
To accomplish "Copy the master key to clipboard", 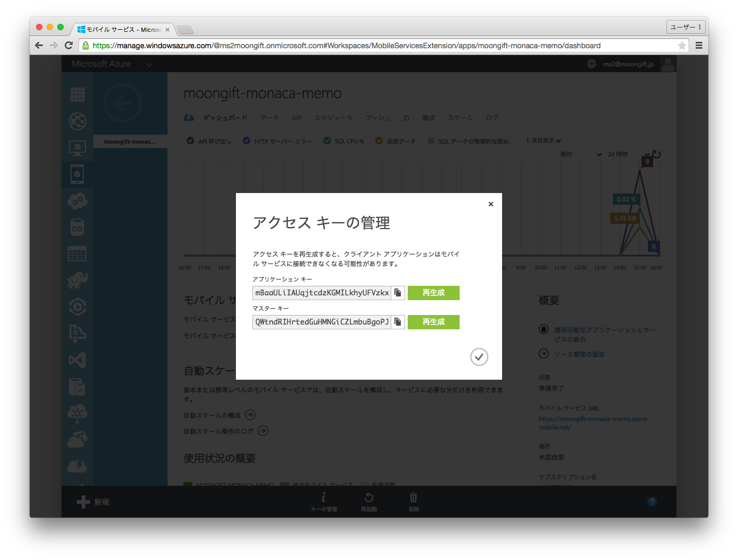I will [x=398, y=322].
